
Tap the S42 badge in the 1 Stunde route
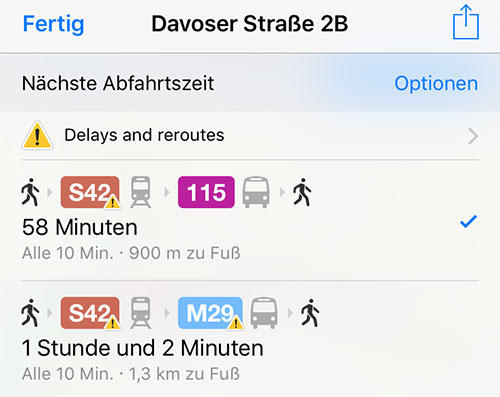click(x=90, y=313)
